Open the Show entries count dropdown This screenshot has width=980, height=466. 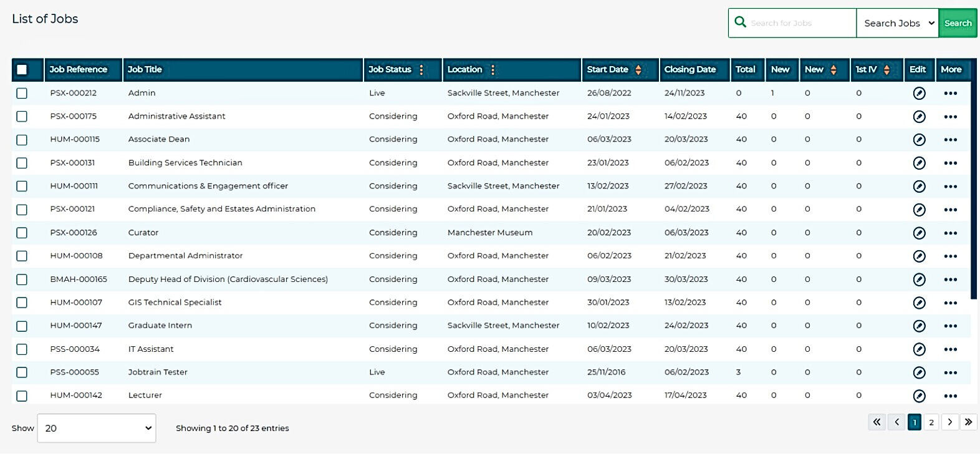(97, 428)
